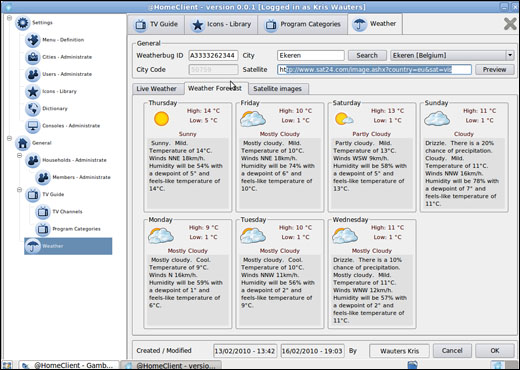Switch to the TV Guide tab

[156, 24]
